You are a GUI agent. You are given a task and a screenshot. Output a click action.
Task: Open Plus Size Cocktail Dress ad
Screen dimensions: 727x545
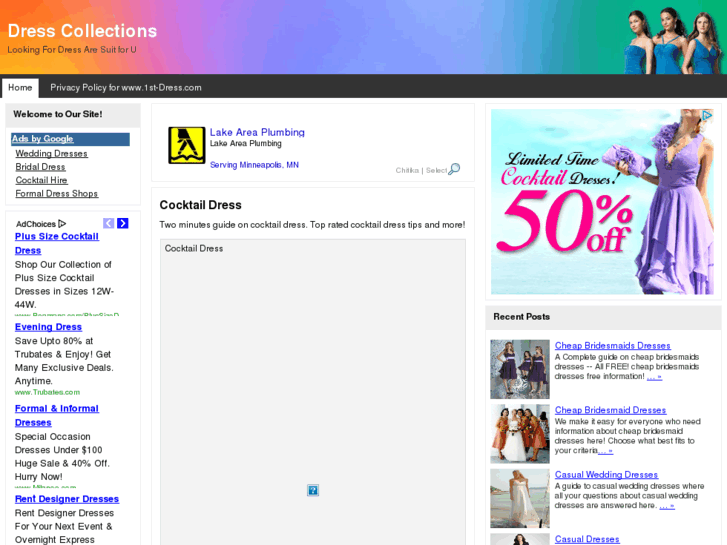coord(57,244)
